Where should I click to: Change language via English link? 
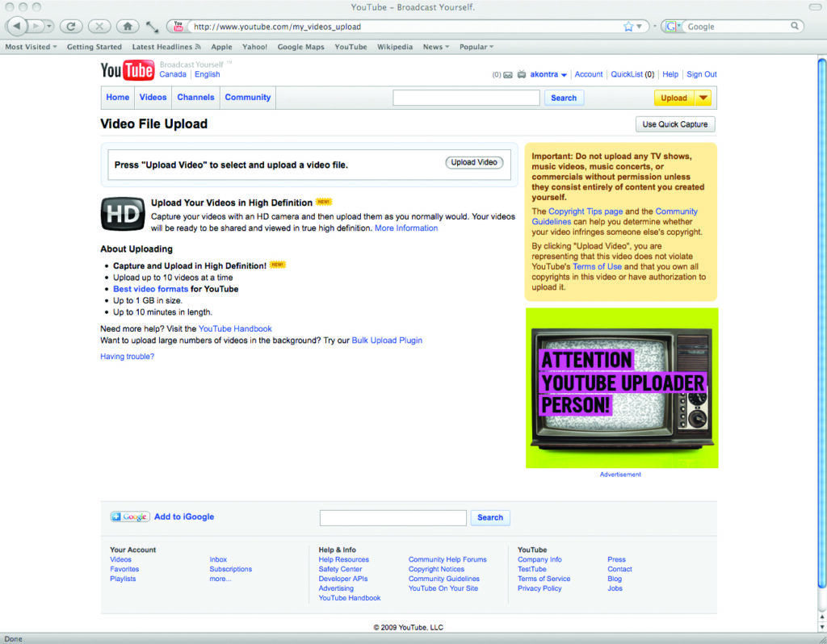(208, 74)
